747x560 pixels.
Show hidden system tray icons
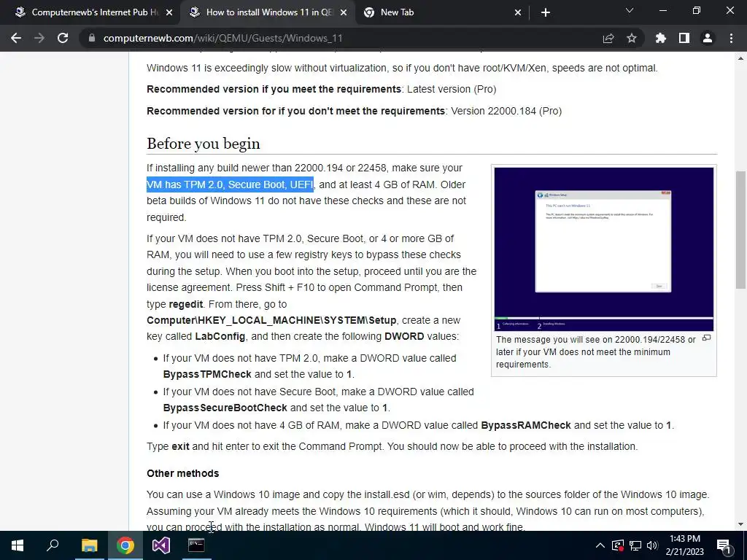(600, 545)
